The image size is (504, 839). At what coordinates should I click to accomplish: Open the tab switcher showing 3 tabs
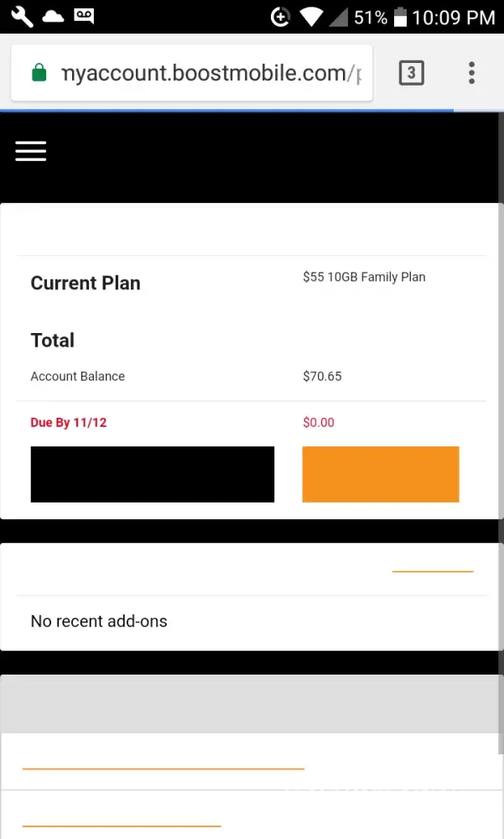411,73
